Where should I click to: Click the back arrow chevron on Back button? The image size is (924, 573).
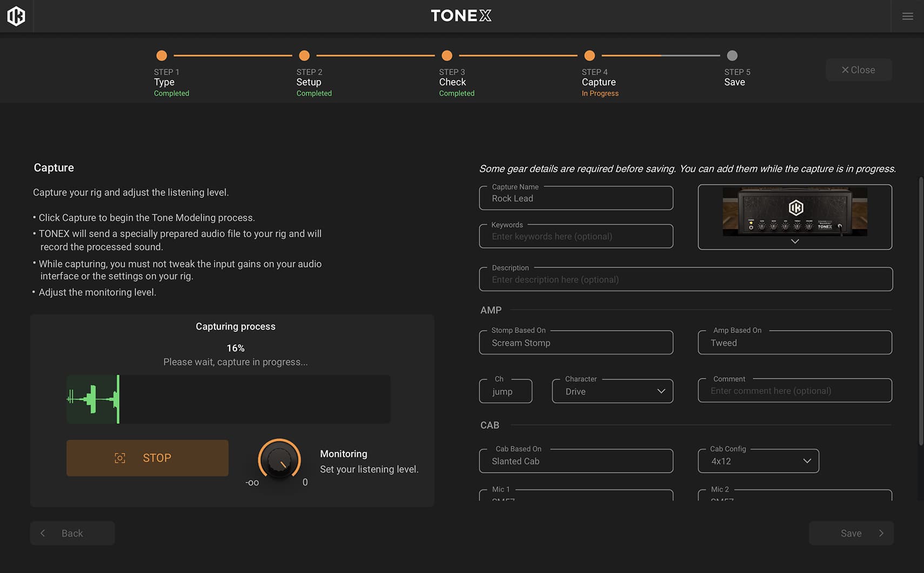pos(43,533)
